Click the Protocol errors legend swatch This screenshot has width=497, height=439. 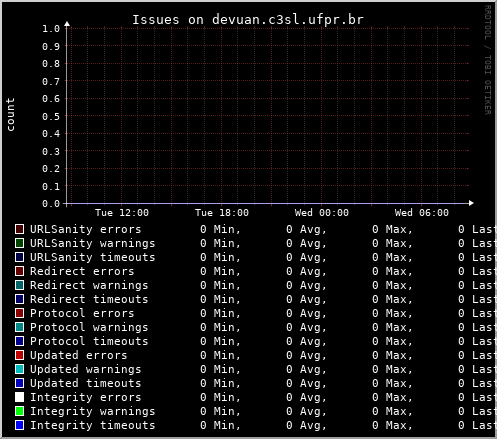[x=19, y=313]
